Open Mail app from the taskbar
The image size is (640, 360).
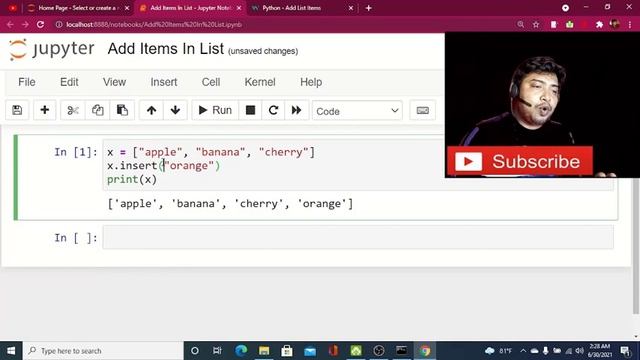click(x=310, y=351)
